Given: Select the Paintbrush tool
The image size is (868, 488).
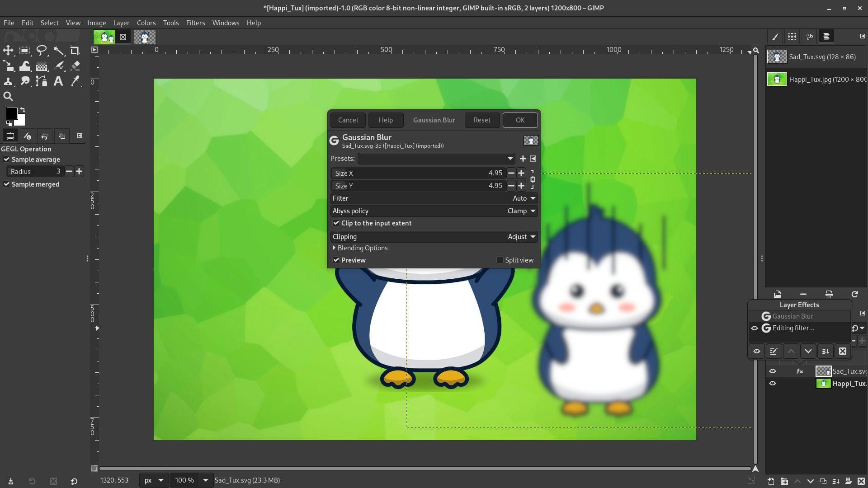Looking at the screenshot, I should pyautogui.click(x=58, y=66).
